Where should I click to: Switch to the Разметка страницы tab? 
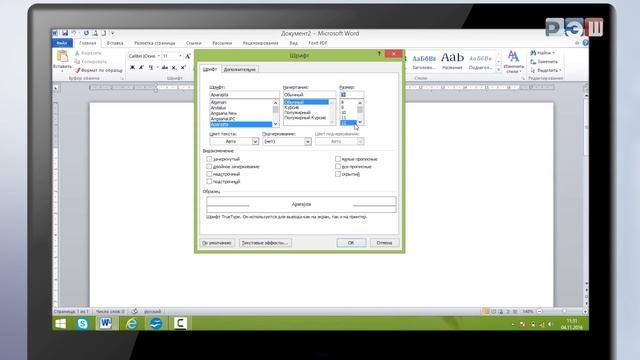click(x=155, y=43)
